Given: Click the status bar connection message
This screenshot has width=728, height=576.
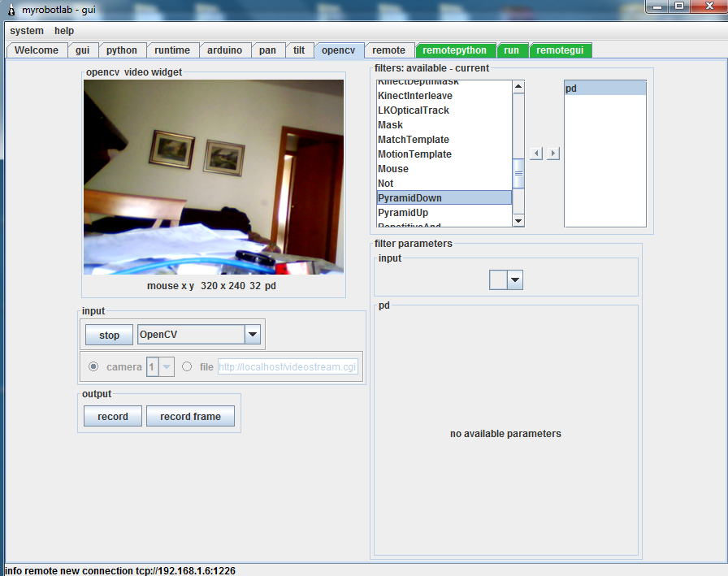Looking at the screenshot, I should 119,570.
